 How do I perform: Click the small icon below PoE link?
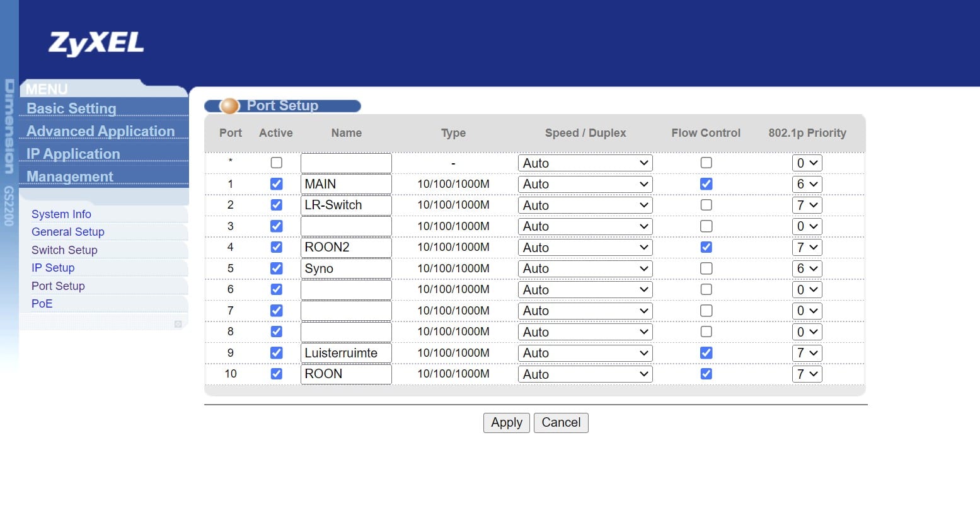pyautogui.click(x=178, y=324)
